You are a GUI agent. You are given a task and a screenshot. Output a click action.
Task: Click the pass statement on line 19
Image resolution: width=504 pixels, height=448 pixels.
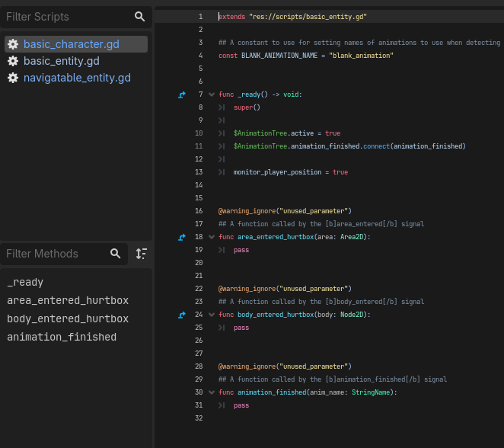coord(241,250)
